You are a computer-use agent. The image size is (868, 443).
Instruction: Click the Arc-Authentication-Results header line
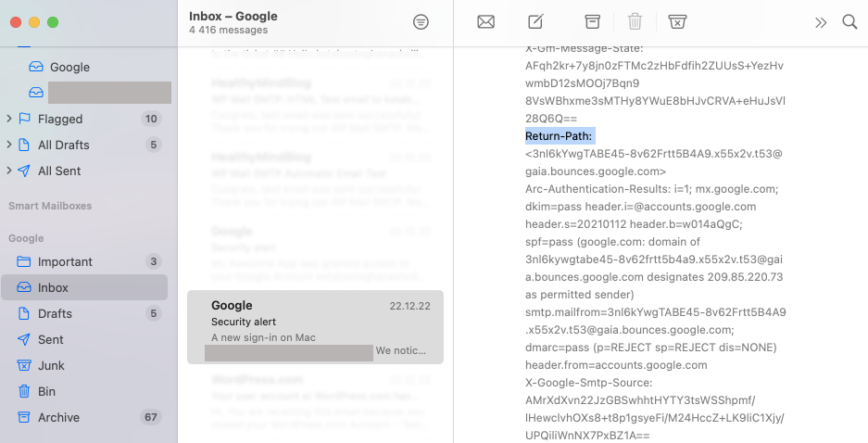pos(651,189)
